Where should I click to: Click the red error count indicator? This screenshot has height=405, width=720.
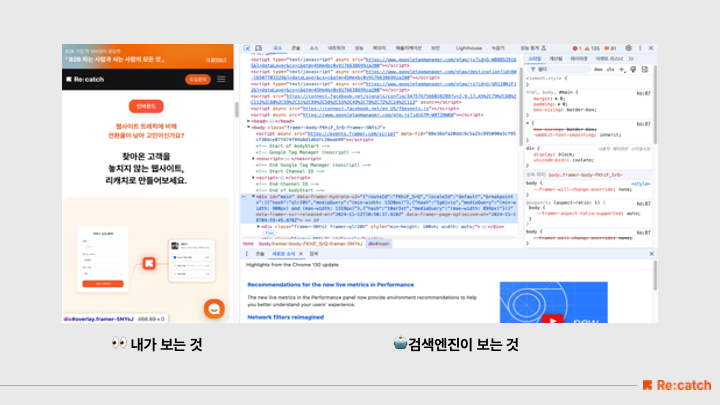pyautogui.click(x=577, y=48)
